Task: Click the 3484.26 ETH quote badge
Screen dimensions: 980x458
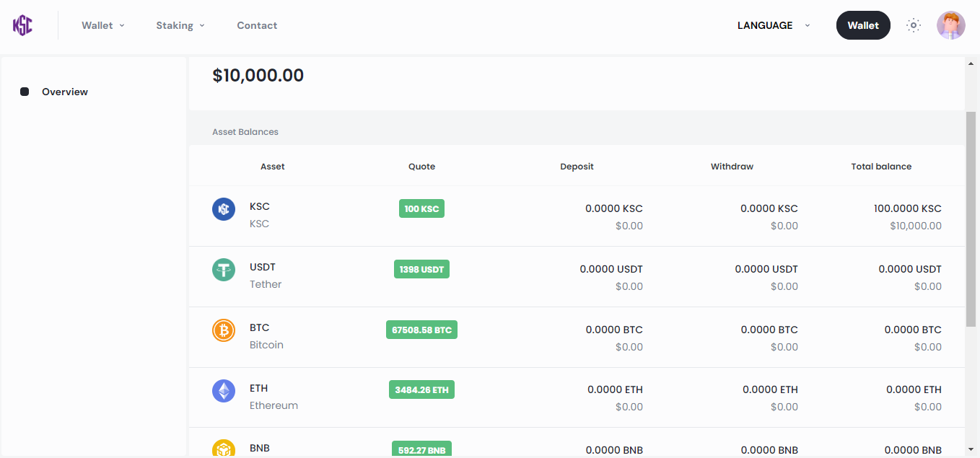Action: pyautogui.click(x=421, y=389)
